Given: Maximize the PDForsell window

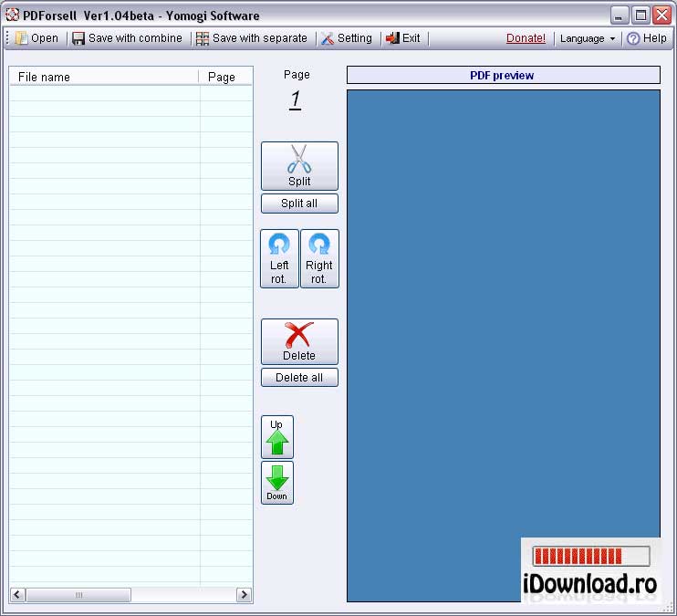Looking at the screenshot, I should point(641,16).
